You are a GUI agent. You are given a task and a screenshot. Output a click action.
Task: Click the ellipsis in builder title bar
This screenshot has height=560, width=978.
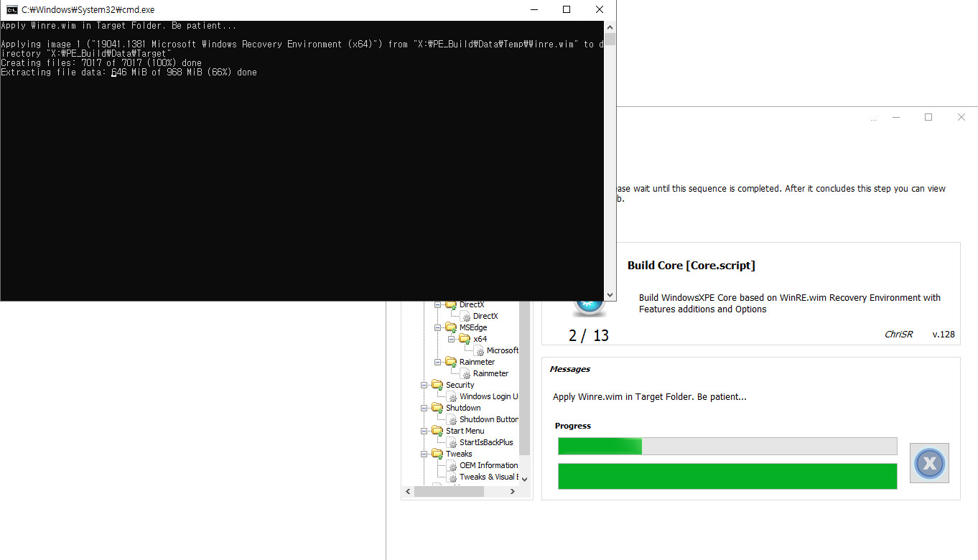[874, 119]
